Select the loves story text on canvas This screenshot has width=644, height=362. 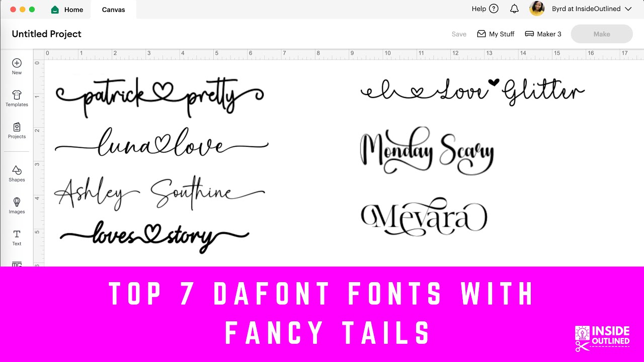point(154,236)
